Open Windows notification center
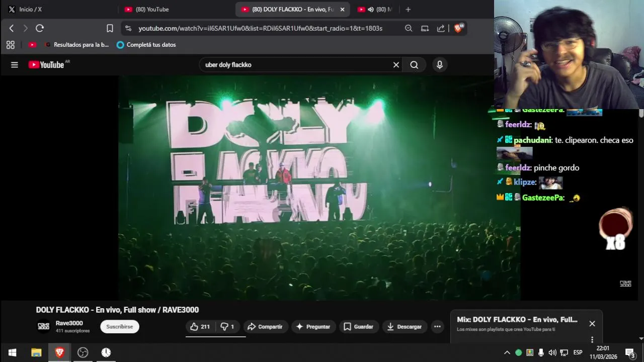 630,352
